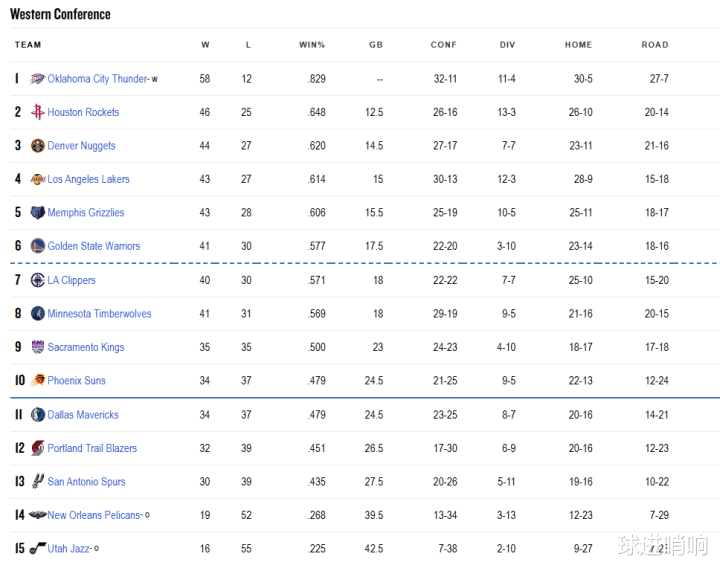Click the Portland Trail Blazers logo
The height and width of the screenshot is (571, 720).
pyautogui.click(x=38, y=448)
